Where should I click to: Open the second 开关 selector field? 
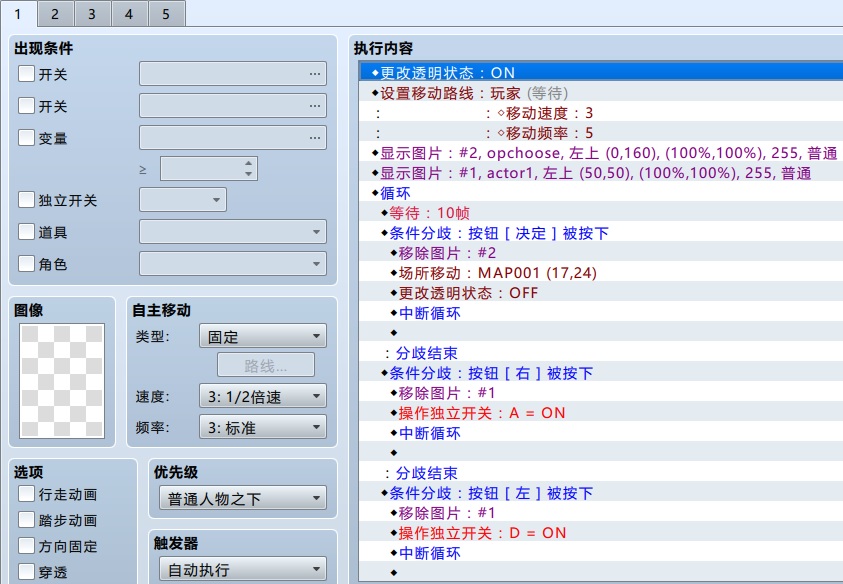click(x=233, y=105)
